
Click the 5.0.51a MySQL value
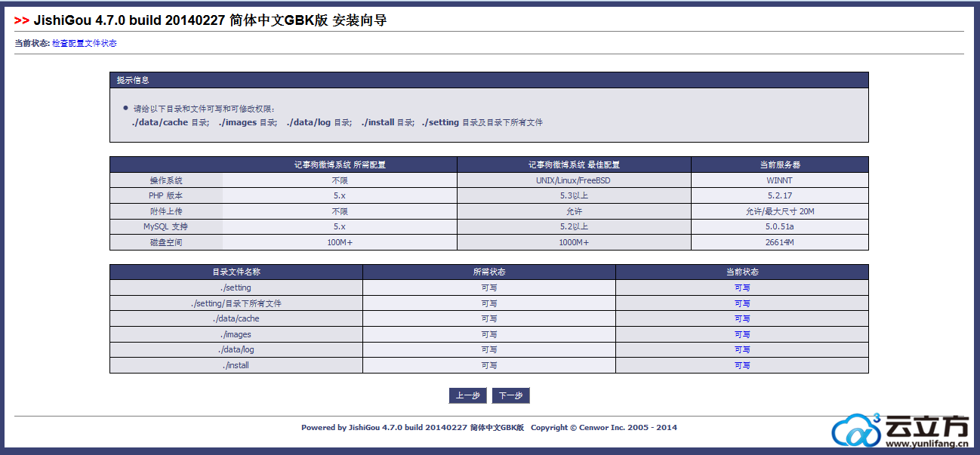pos(780,226)
